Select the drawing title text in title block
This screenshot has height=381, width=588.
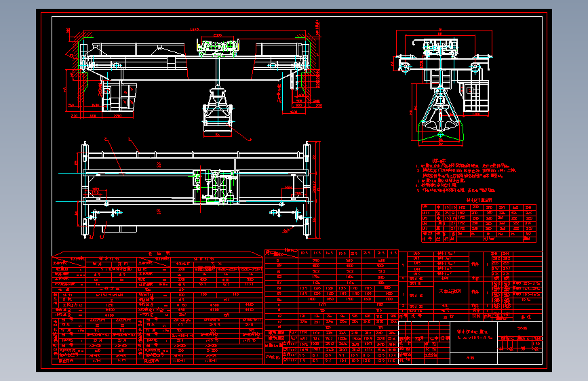(x=474, y=334)
